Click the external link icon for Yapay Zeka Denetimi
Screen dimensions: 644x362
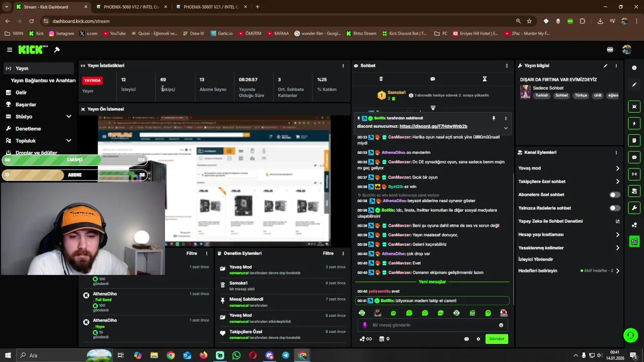coord(617,221)
